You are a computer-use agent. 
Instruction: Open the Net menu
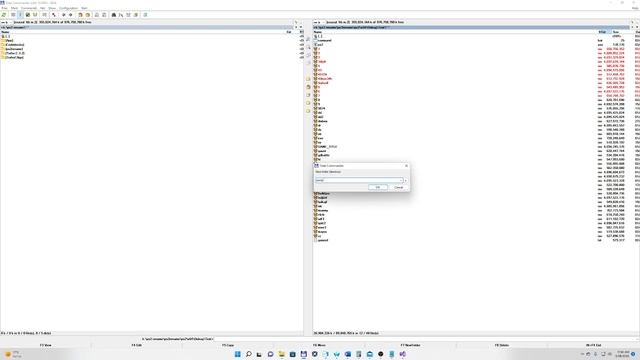43,8
